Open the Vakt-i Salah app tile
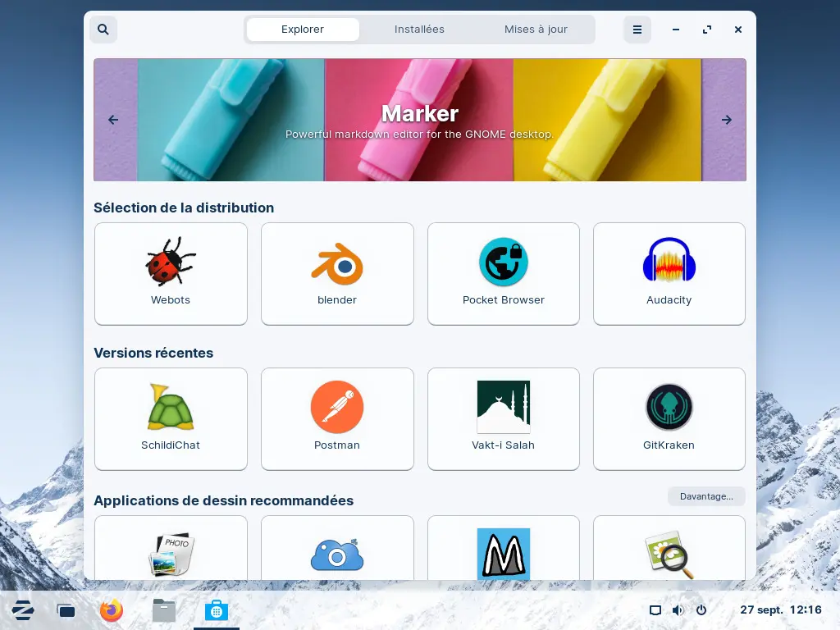Image resolution: width=840 pixels, height=630 pixels. pos(504,419)
